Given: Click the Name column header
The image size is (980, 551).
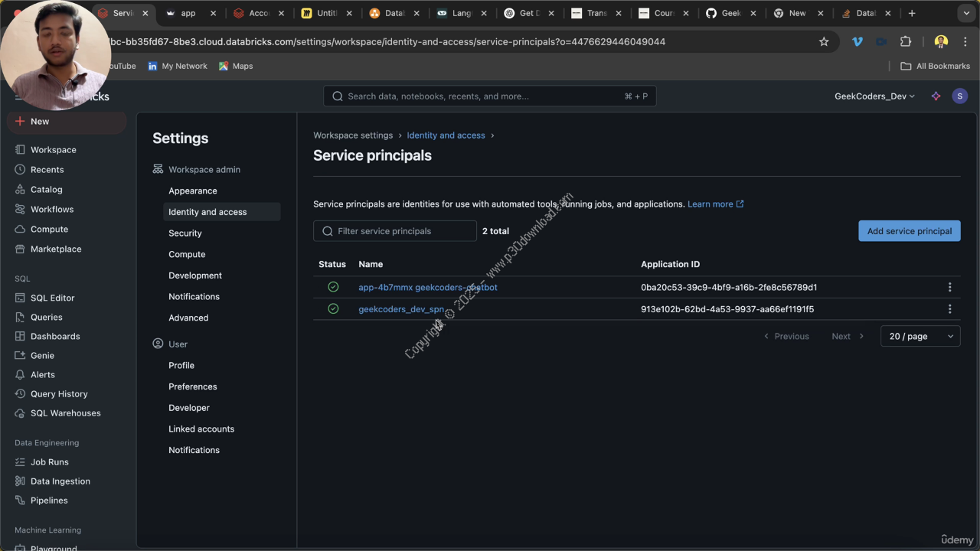Looking at the screenshot, I should pyautogui.click(x=371, y=265).
